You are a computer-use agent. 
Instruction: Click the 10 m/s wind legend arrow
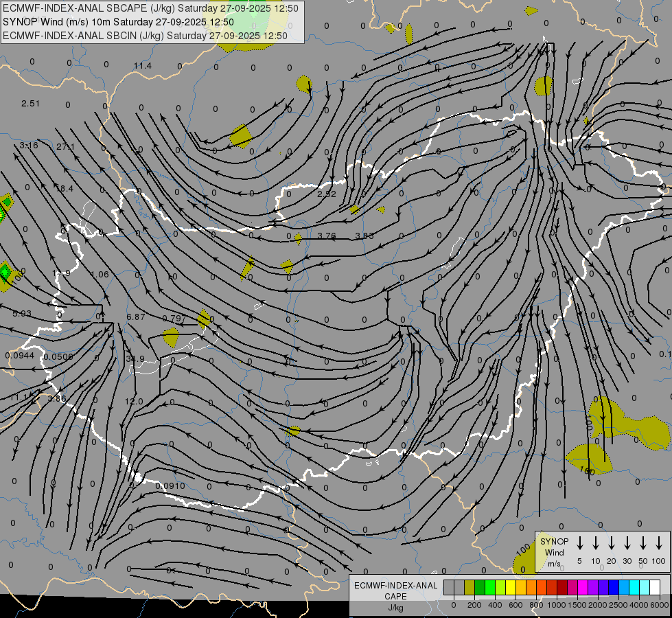pyautogui.click(x=596, y=543)
